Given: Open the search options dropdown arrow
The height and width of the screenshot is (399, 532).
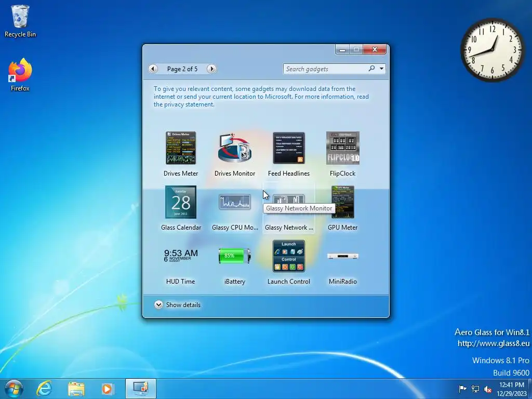Looking at the screenshot, I should tap(382, 69).
